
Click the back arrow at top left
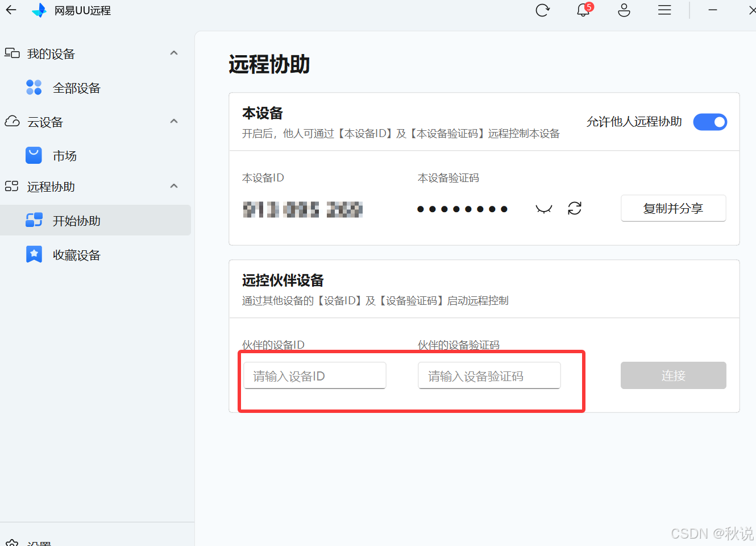coord(11,10)
